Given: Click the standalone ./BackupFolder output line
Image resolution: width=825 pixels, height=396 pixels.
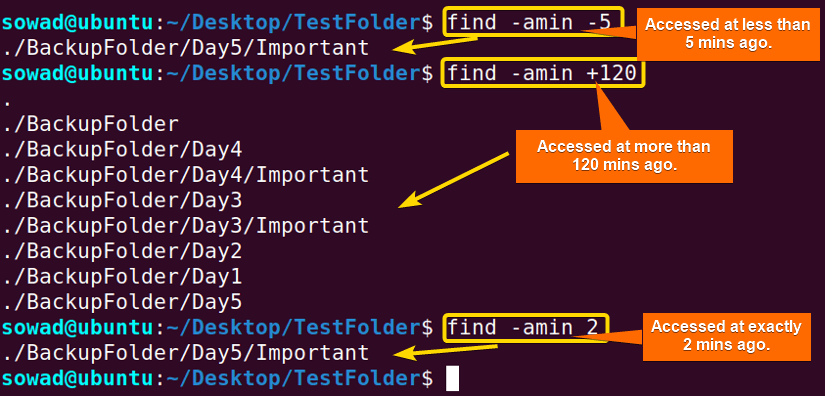Looking at the screenshot, I should click(90, 124).
